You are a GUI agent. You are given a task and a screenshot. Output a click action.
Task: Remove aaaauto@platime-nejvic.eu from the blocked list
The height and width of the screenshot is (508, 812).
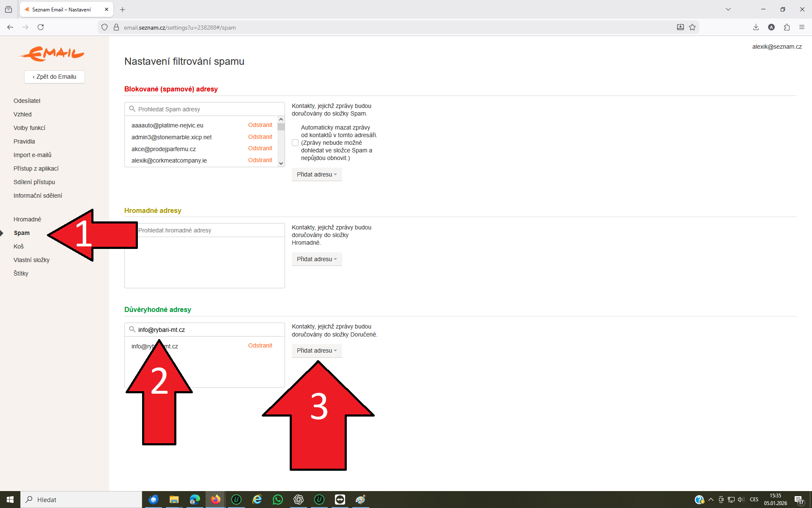tap(260, 125)
